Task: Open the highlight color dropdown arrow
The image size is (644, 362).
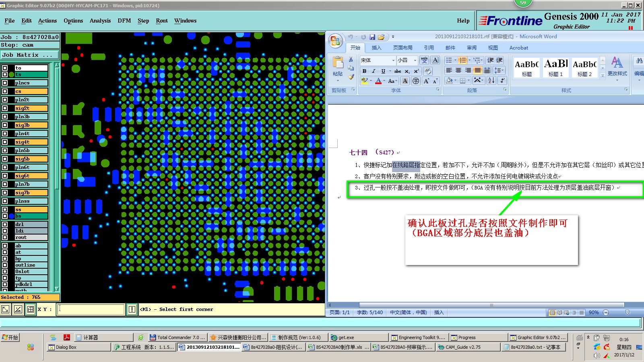Action: click(x=371, y=81)
